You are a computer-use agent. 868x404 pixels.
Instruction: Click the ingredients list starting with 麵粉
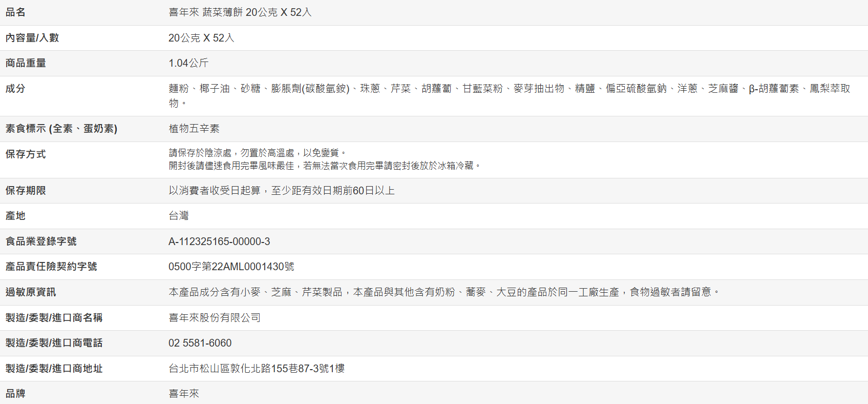[x=509, y=89]
